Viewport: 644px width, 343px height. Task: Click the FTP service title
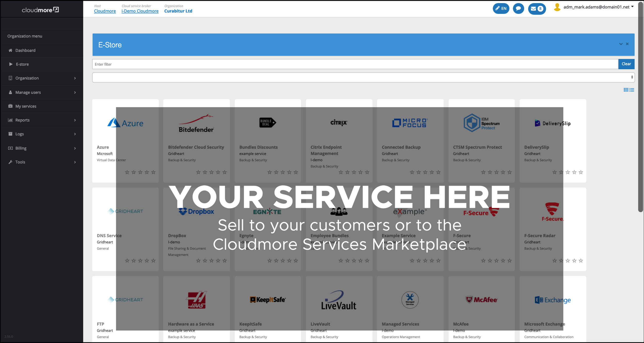point(100,324)
